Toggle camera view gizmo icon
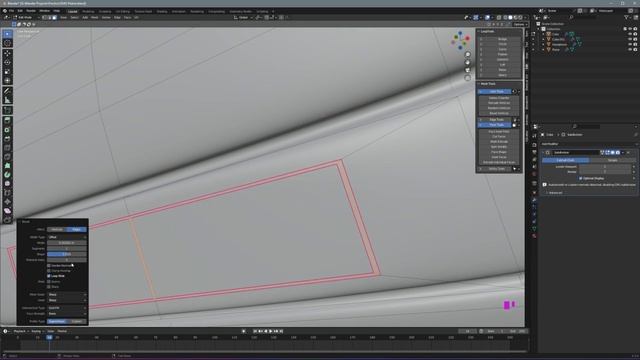 pos(468,70)
